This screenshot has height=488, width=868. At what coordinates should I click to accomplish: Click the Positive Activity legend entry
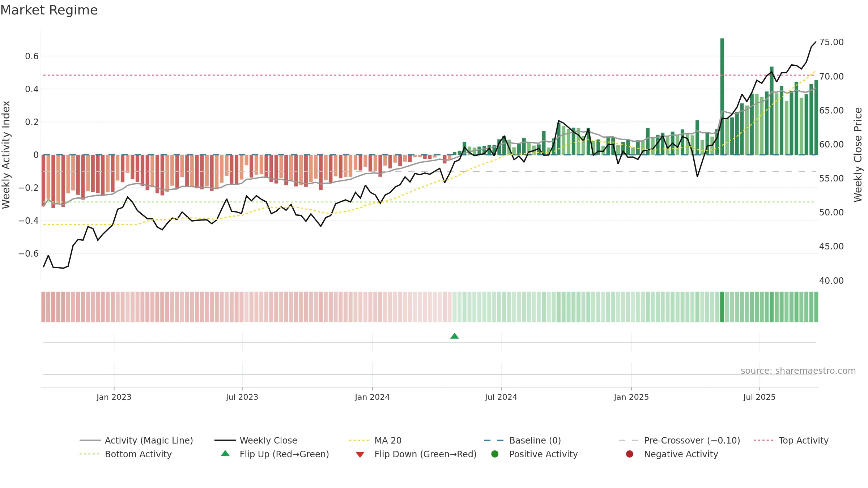pyautogui.click(x=535, y=454)
